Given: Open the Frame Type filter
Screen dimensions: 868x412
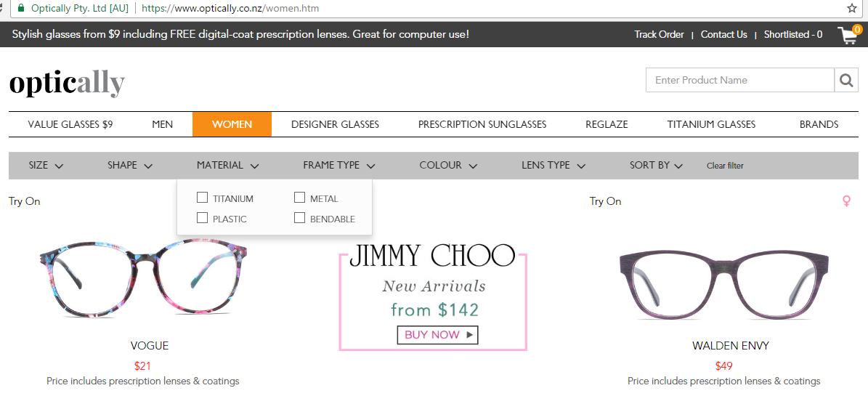Looking at the screenshot, I should tap(339, 165).
